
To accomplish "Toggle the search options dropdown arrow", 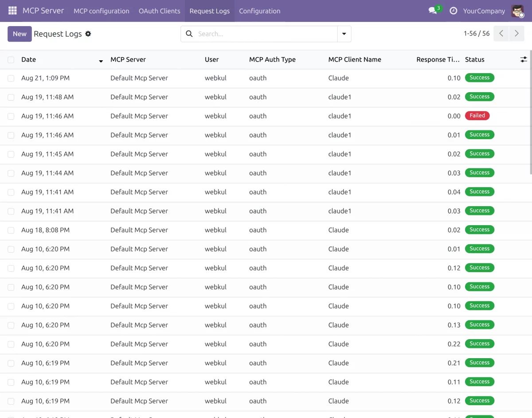I will 344,34.
